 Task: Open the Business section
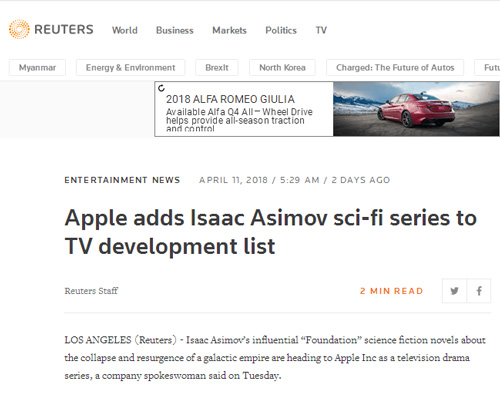(x=175, y=30)
